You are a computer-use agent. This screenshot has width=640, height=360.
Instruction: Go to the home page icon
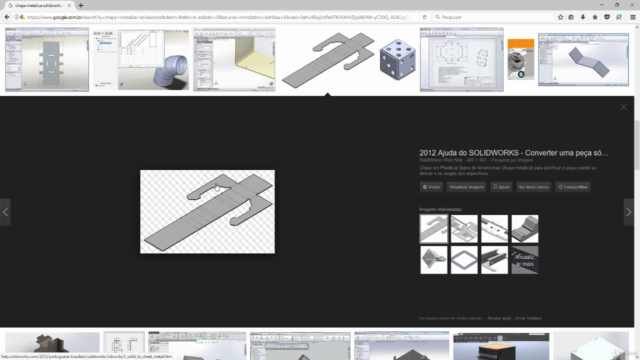[x=595, y=17]
